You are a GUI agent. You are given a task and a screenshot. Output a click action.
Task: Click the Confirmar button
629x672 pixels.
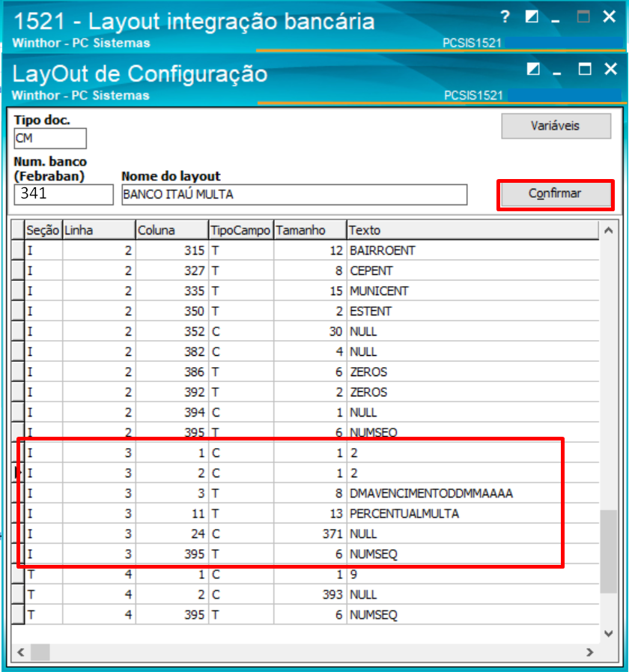tap(556, 195)
